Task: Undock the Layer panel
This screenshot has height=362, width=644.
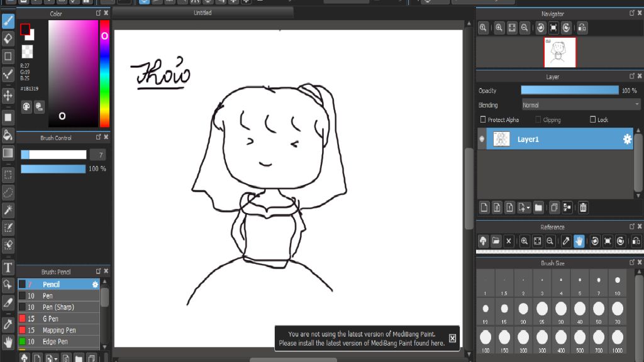Action: [632, 76]
